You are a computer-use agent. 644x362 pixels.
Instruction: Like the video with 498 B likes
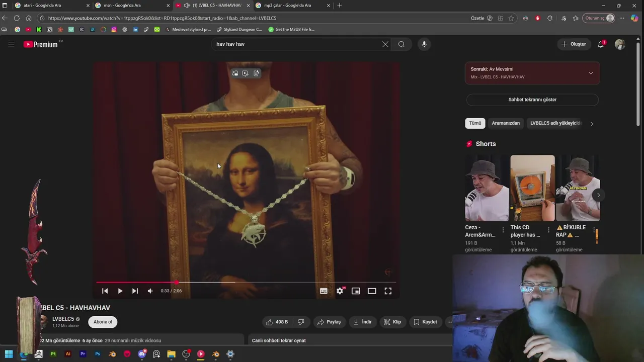[277, 322]
